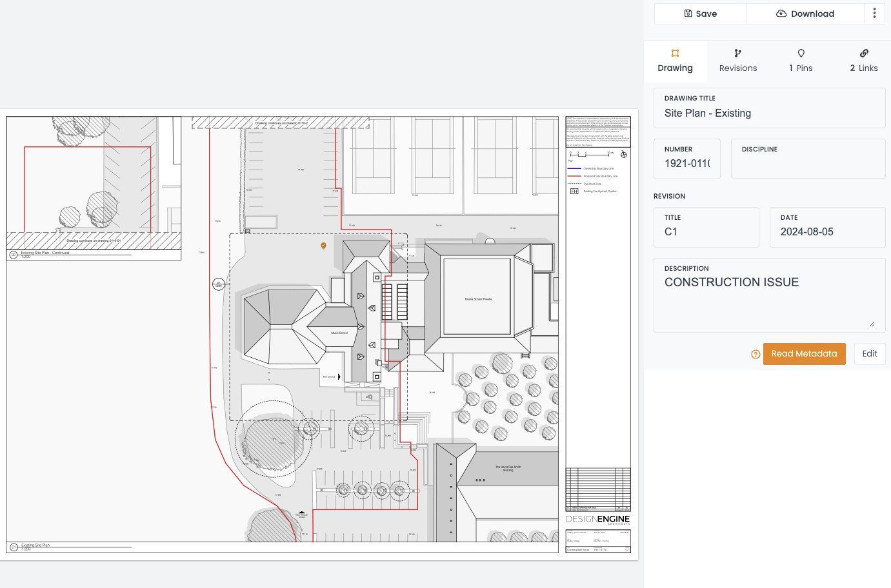Click the Drawing Title field Site Plan - Existing
The height and width of the screenshot is (588, 891).
(x=769, y=108)
